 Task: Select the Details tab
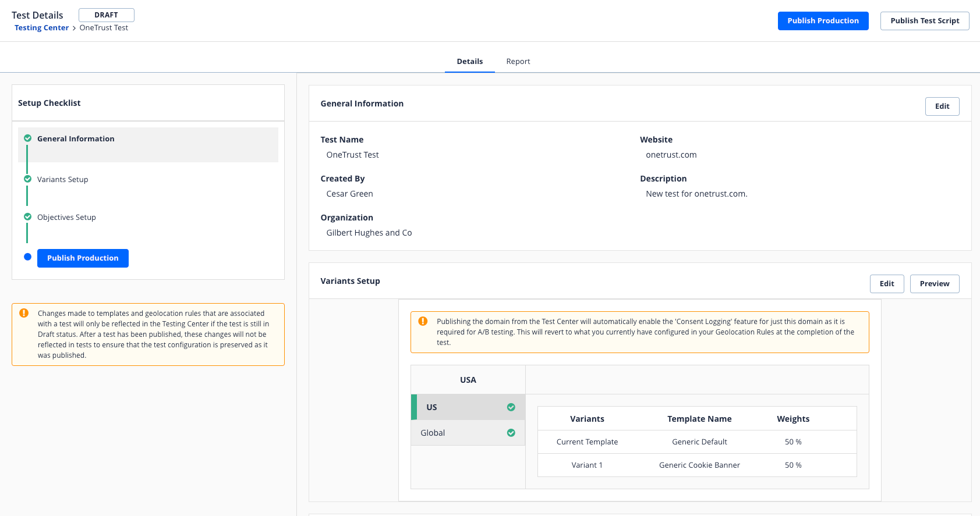click(469, 61)
